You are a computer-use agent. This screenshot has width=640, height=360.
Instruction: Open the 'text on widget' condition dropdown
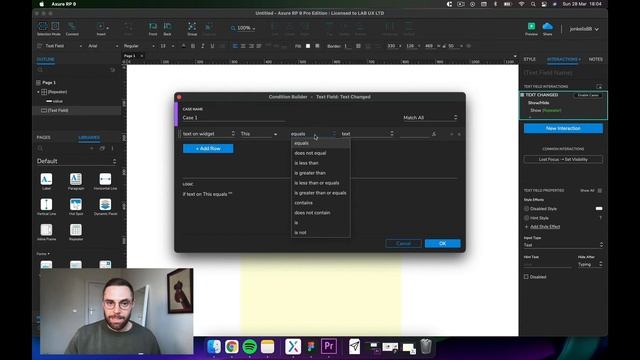[x=209, y=134]
